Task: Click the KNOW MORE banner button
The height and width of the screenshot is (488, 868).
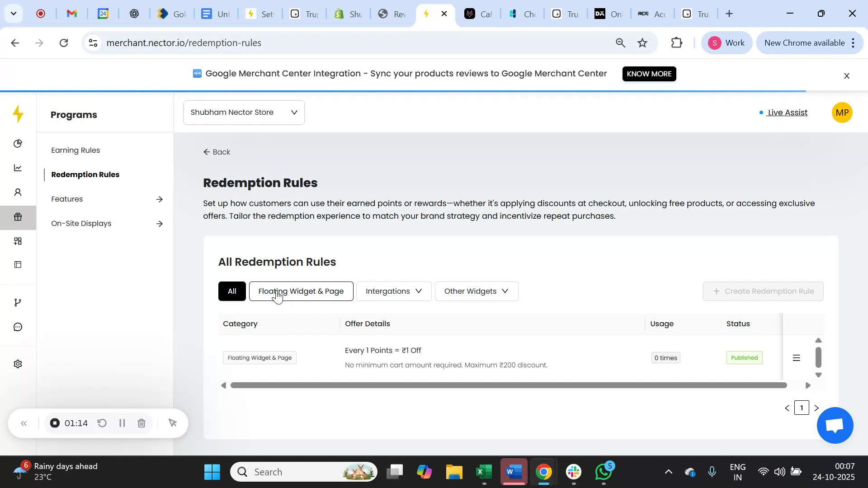Action: [x=649, y=74]
